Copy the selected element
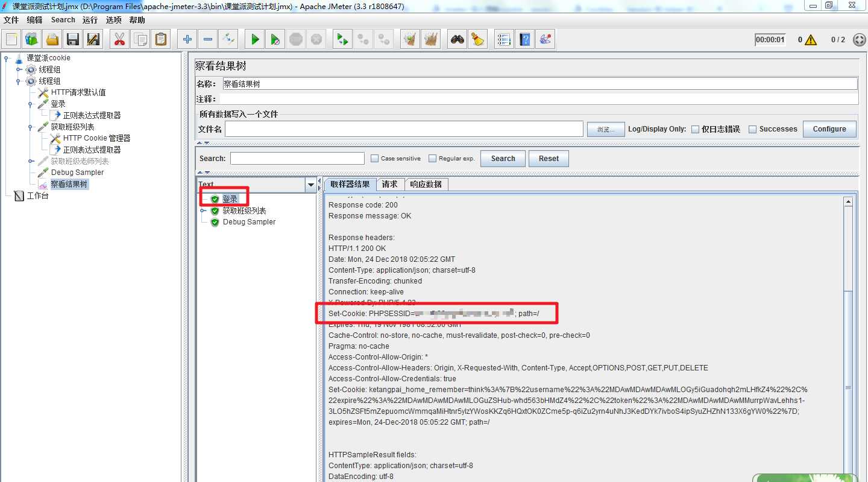The image size is (868, 482). 140,39
